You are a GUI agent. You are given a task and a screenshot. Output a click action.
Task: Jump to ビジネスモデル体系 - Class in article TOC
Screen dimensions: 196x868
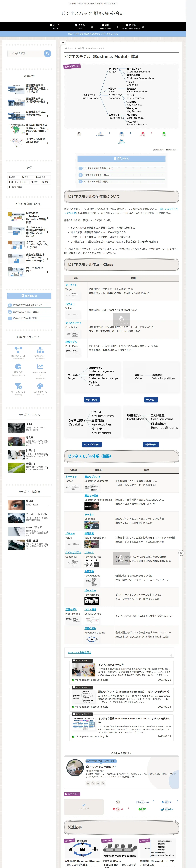tap(96, 175)
